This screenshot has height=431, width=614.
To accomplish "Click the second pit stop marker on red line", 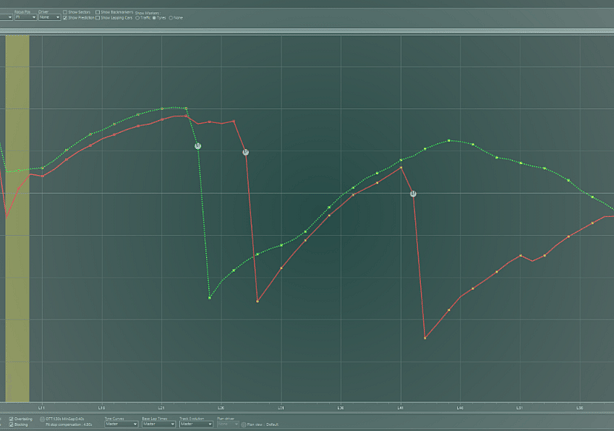I will tap(413, 194).
